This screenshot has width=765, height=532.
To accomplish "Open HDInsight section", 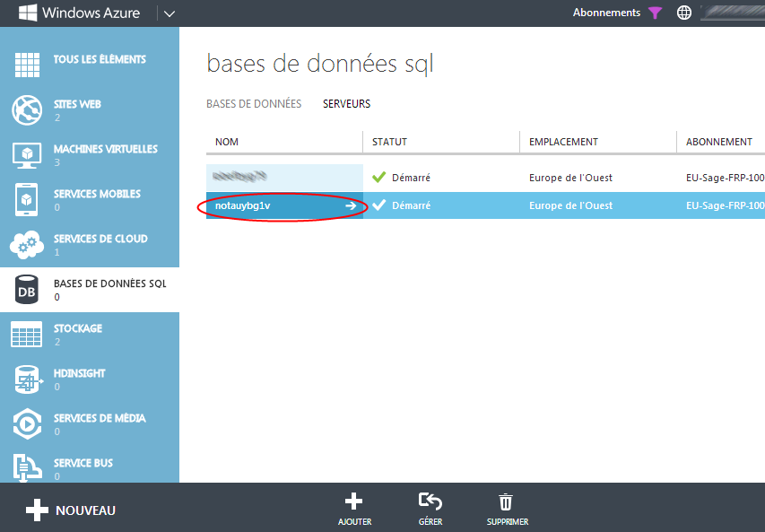I will (x=90, y=379).
